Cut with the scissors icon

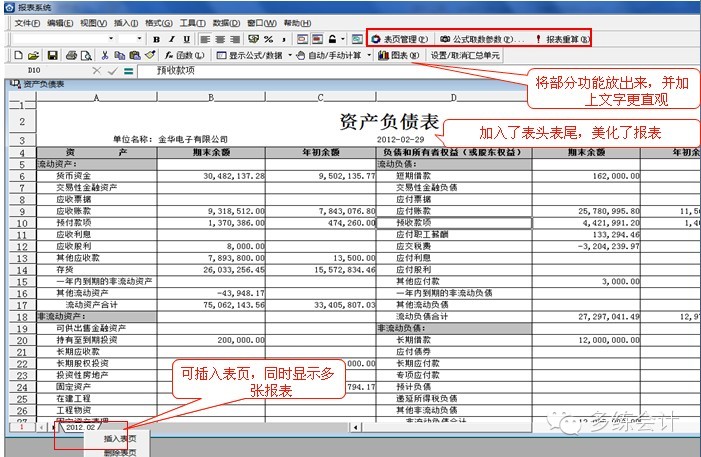pyautogui.click(x=105, y=55)
